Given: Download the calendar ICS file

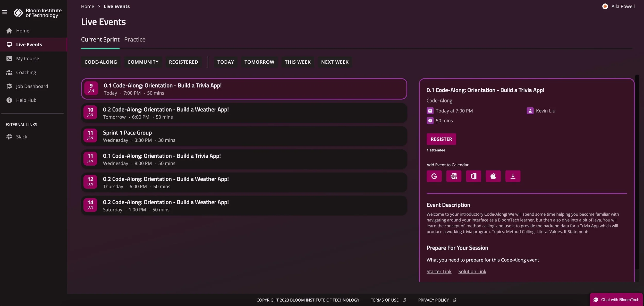Looking at the screenshot, I should [x=513, y=176].
